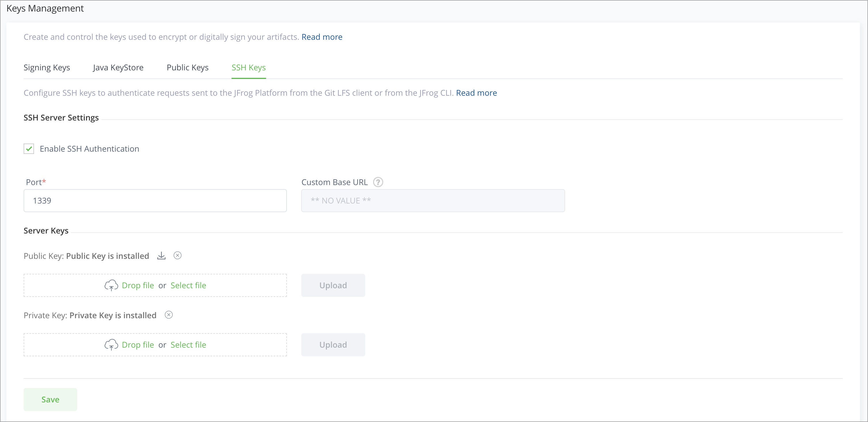This screenshot has height=422, width=868.
Task: Open Read more link about keys
Action: click(x=322, y=37)
